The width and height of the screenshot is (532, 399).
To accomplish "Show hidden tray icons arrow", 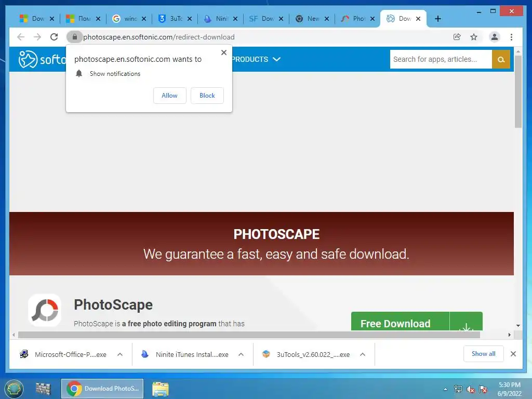I will [445, 390].
